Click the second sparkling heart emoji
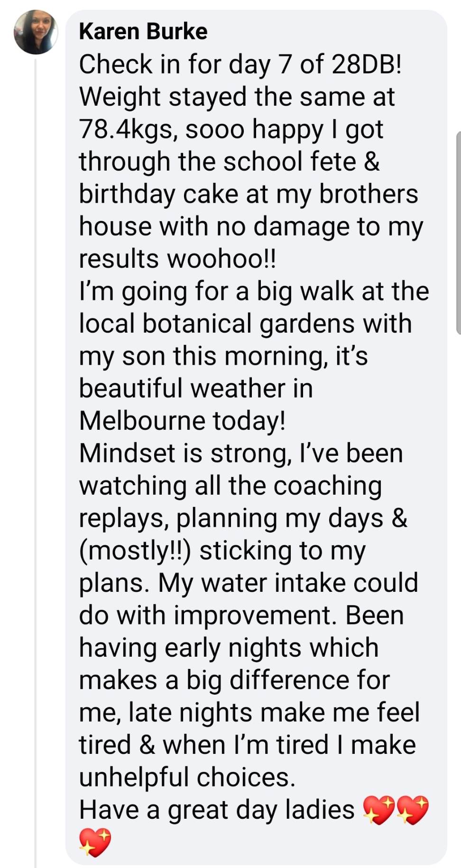 (x=413, y=810)
